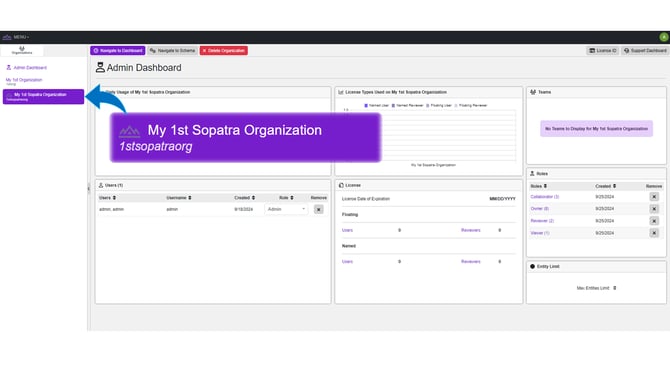Select the Organizations tab in sidebar
670x376 pixels.
click(22, 50)
